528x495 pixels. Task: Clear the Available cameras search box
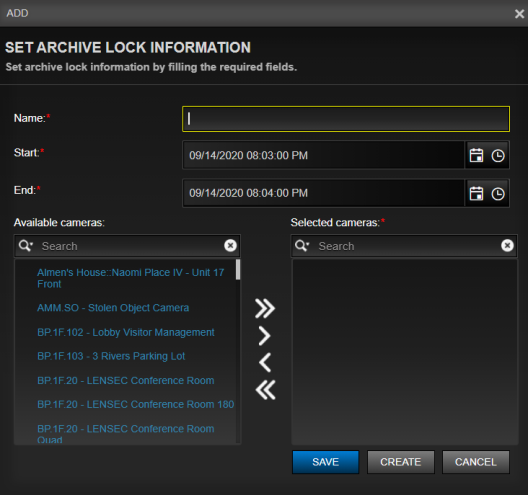230,245
